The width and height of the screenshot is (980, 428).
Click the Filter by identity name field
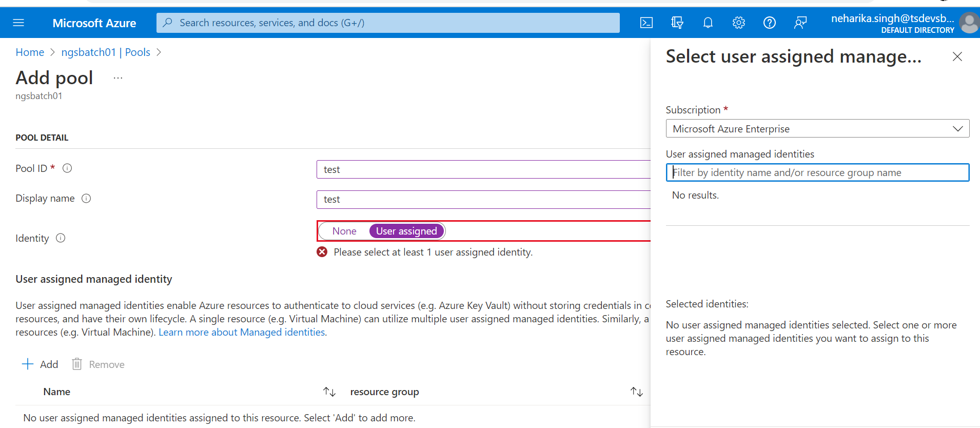(x=817, y=172)
